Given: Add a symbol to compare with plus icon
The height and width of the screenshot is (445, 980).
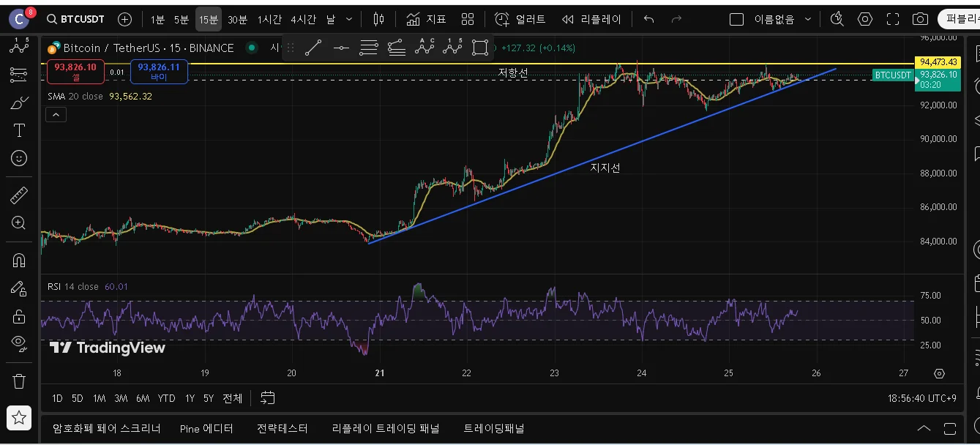Looking at the screenshot, I should (x=125, y=19).
